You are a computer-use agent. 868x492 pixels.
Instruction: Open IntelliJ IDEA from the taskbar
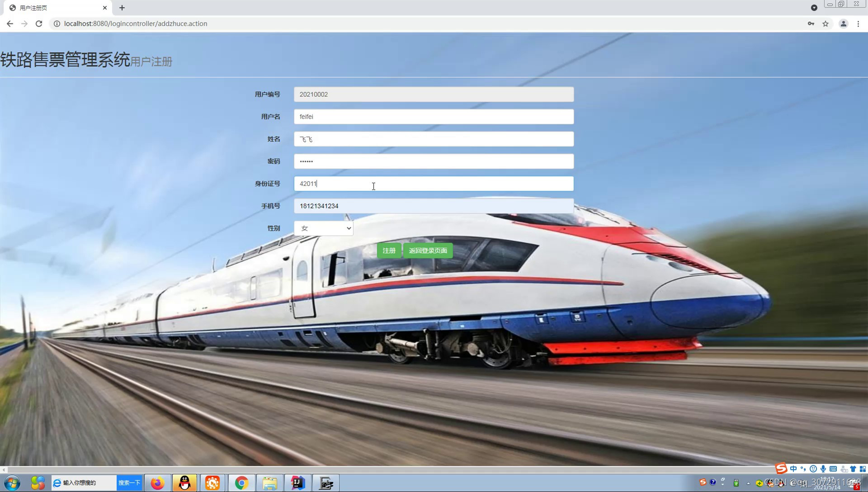tap(297, 483)
